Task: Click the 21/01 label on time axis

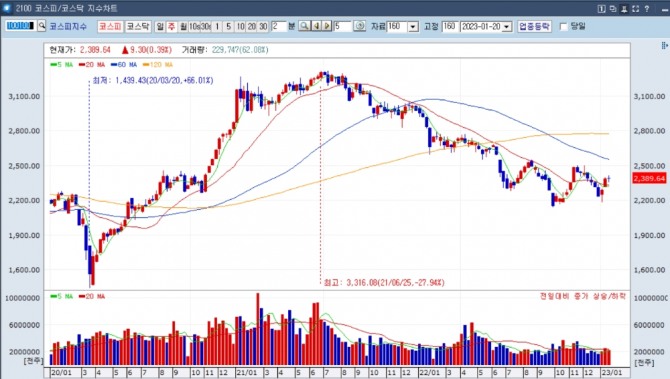Action: pos(247,373)
